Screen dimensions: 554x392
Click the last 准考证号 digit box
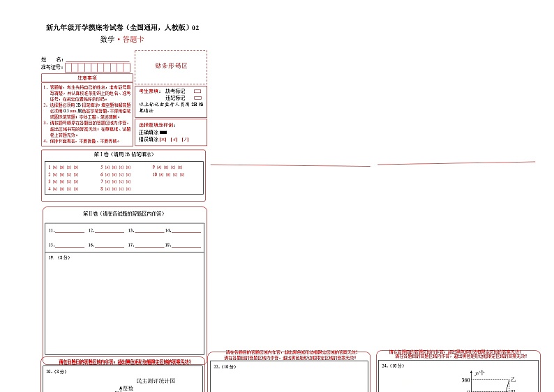click(126, 68)
